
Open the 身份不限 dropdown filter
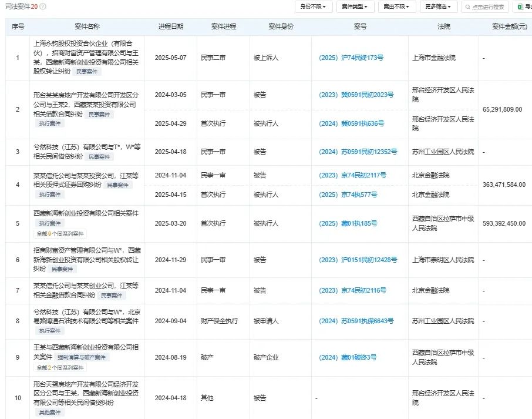click(313, 7)
